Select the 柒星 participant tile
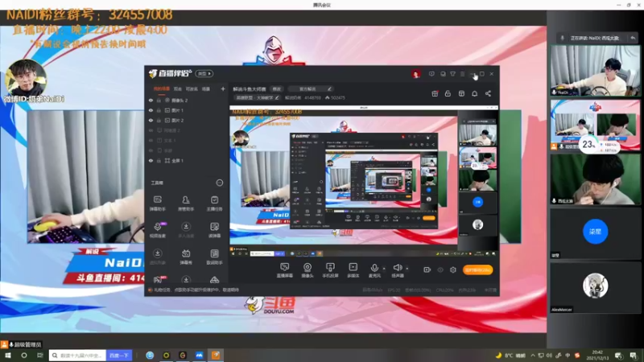The image size is (644, 362). coord(595,233)
